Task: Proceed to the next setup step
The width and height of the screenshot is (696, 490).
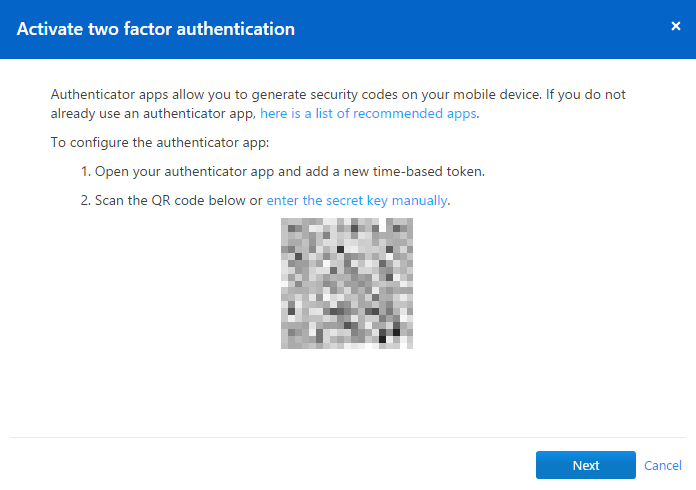Action: [585, 465]
